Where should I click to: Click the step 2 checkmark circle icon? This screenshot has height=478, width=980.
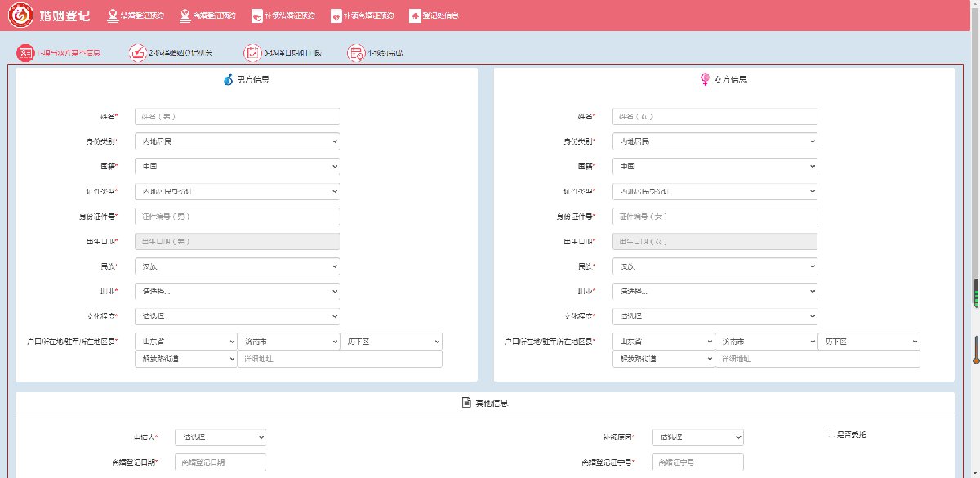click(x=137, y=53)
